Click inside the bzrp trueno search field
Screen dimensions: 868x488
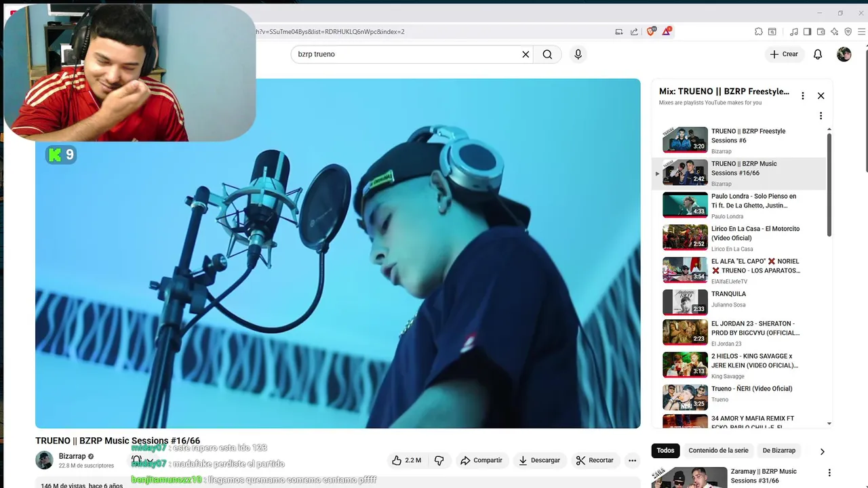click(x=407, y=54)
